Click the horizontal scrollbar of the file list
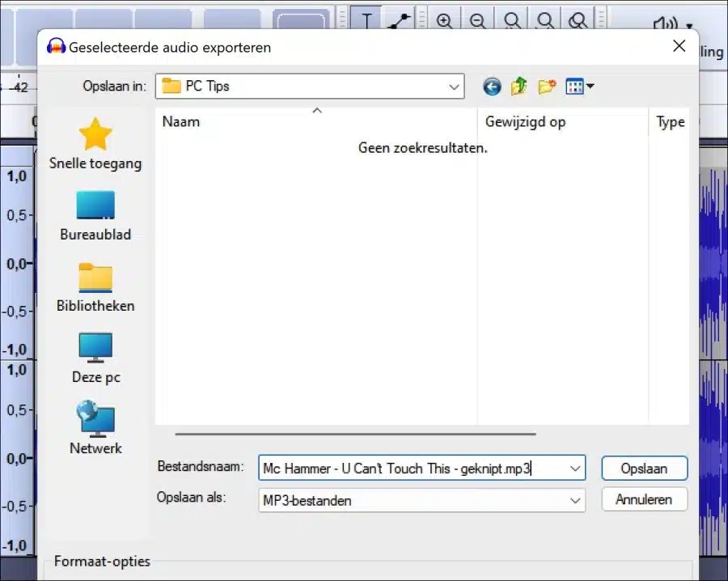This screenshot has height=581, width=728. pyautogui.click(x=355, y=434)
